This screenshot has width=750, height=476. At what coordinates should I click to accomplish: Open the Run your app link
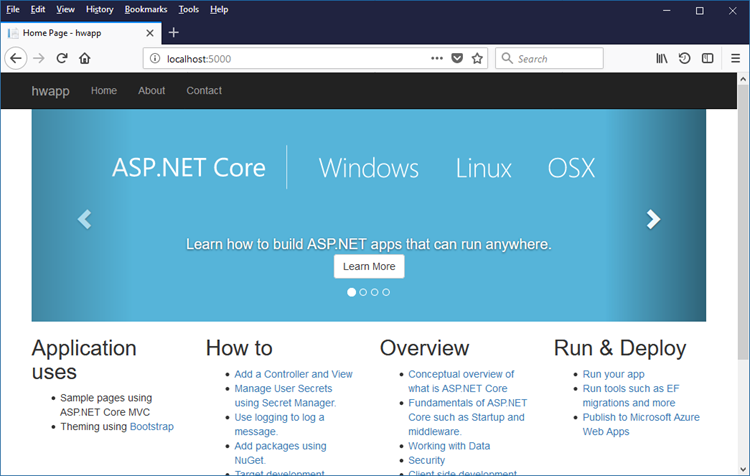click(x=613, y=374)
